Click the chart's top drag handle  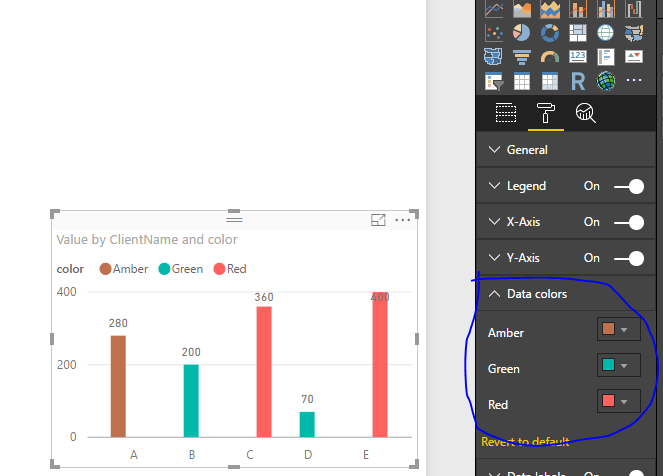click(x=234, y=219)
